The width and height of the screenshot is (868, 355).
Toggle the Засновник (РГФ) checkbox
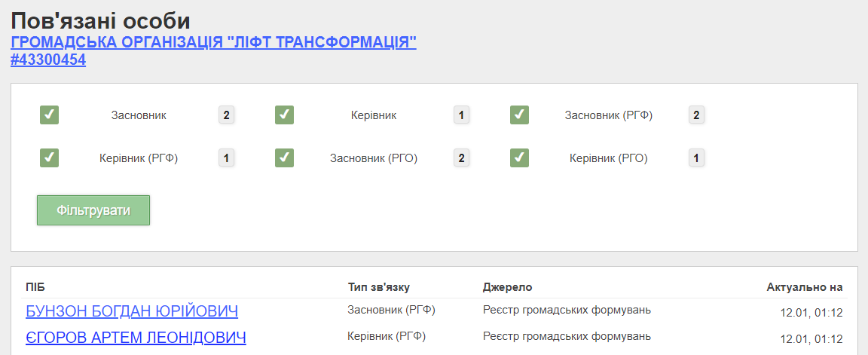click(x=520, y=115)
